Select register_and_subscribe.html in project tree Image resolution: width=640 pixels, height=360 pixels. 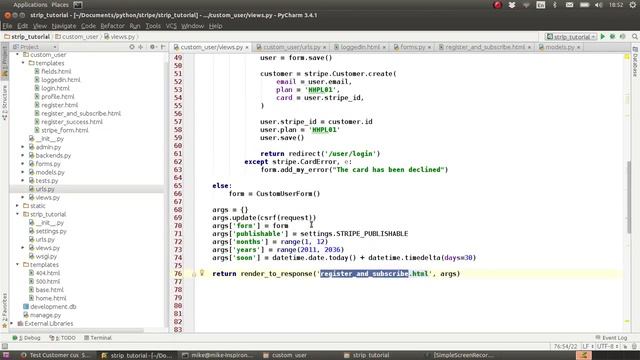click(78, 113)
